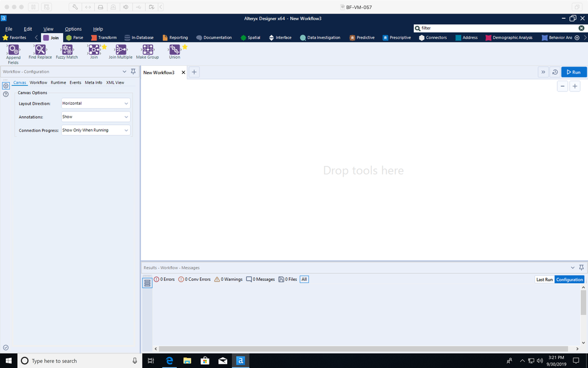Open the Help menu
The width and height of the screenshot is (588, 368).
(98, 29)
